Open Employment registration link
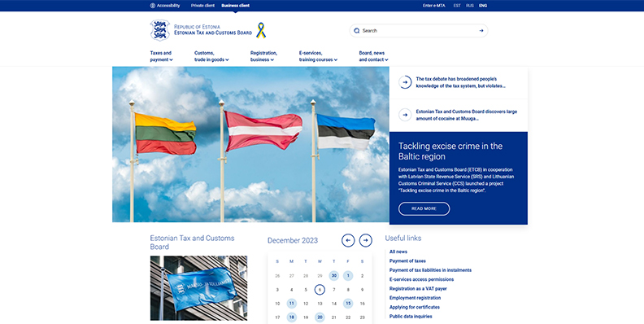 click(415, 298)
